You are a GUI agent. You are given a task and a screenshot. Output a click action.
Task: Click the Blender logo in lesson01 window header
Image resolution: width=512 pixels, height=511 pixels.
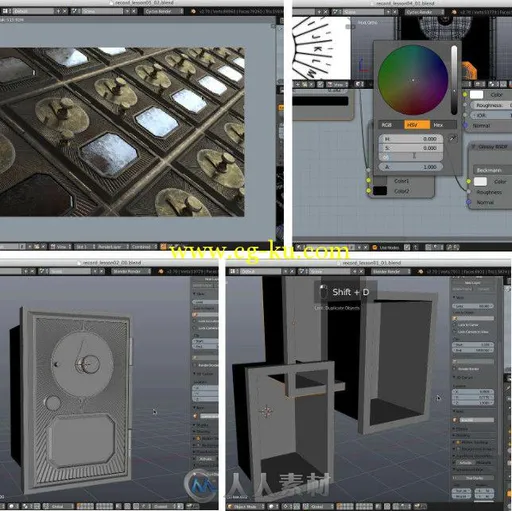[420, 271]
